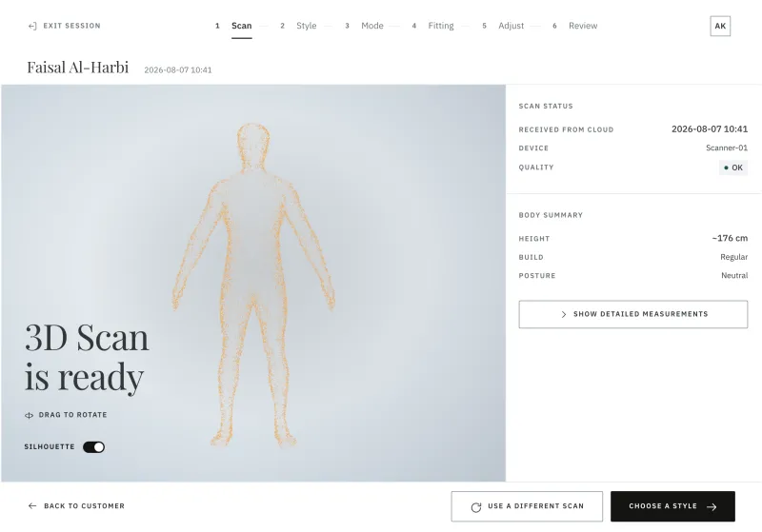The width and height of the screenshot is (762, 532).
Task: Click the quality OK status badge
Action: 732,167
